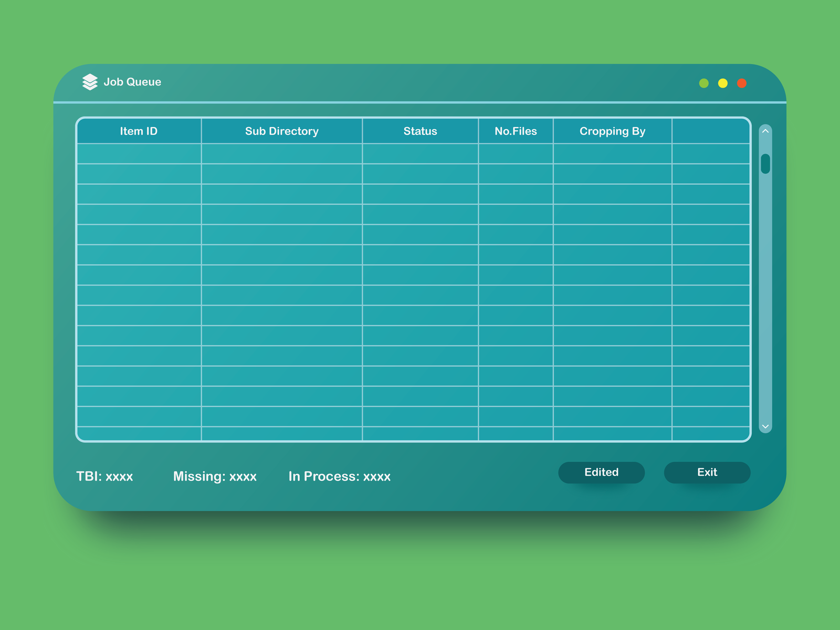Screen dimensions: 840x630
Task: Click the yellow window control dot
Action: 723,83
